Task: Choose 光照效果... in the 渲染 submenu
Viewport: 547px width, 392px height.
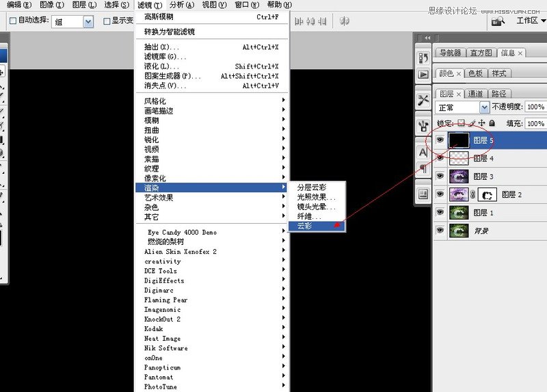Action: [x=317, y=197]
